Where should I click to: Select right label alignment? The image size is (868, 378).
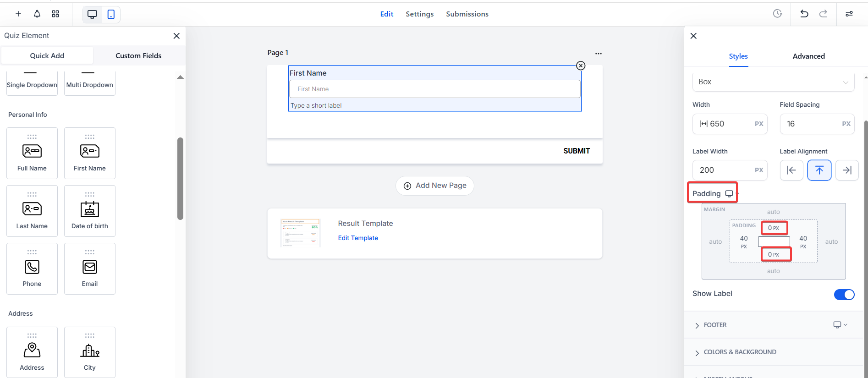pyautogui.click(x=847, y=170)
